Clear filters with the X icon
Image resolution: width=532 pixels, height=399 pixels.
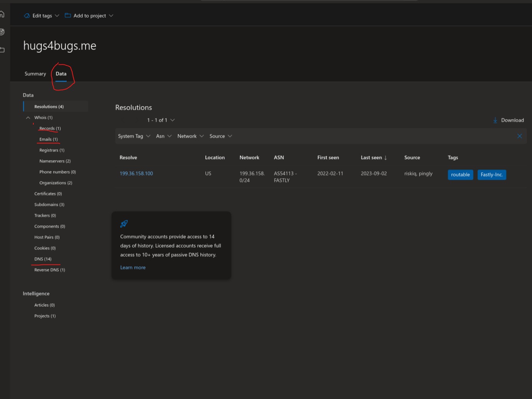pyautogui.click(x=520, y=136)
